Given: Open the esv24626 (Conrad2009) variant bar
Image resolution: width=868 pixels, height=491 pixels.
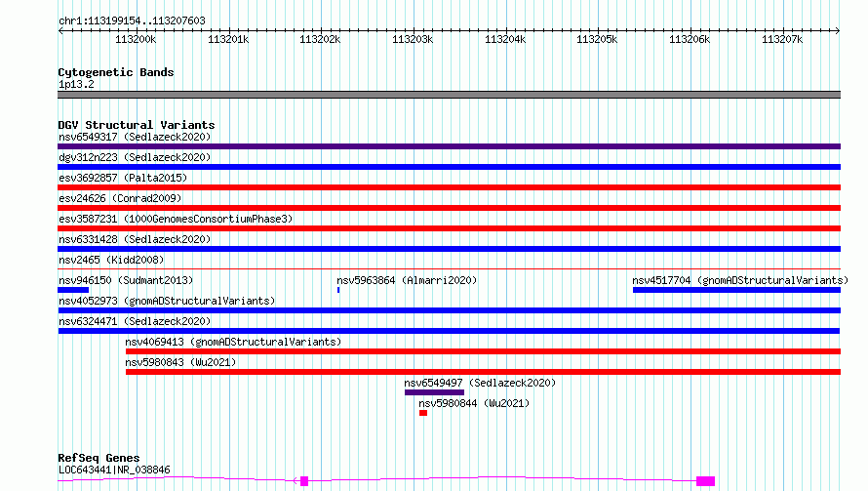Looking at the screenshot, I should 449,208.
